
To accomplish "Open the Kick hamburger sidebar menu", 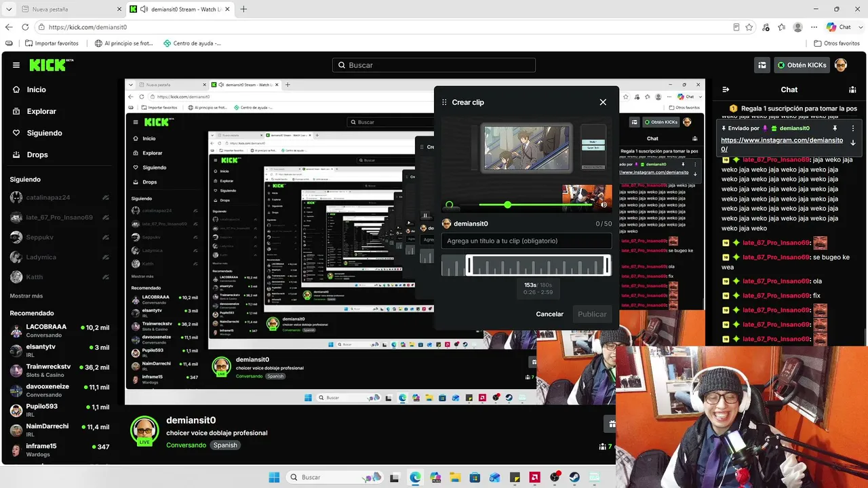I will (16, 65).
